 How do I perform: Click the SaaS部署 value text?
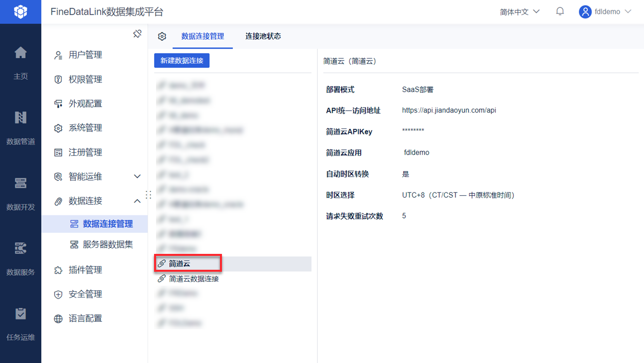click(x=418, y=90)
